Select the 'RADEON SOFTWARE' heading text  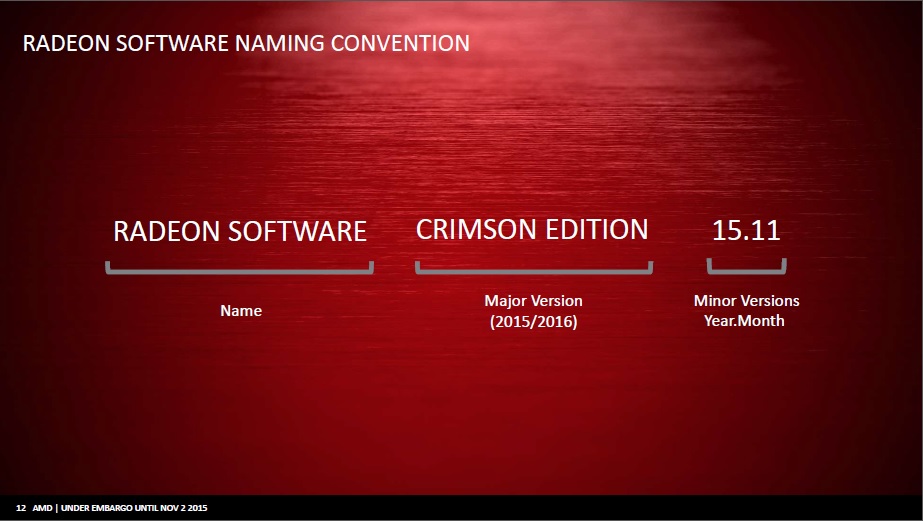coord(240,231)
